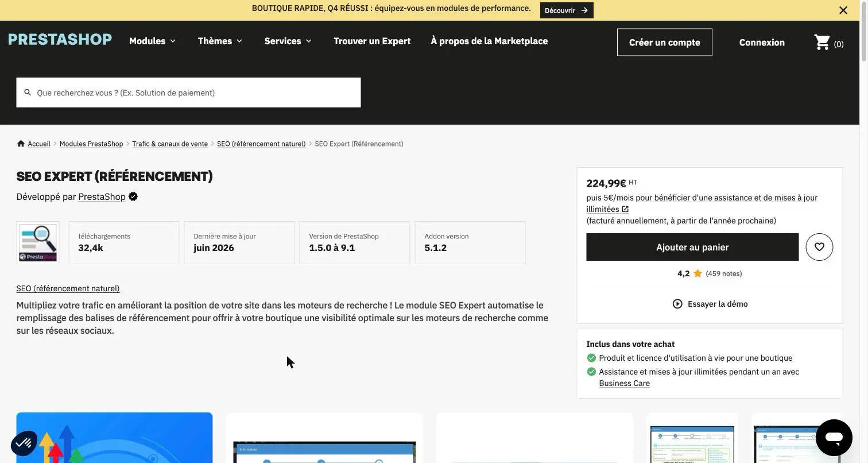This screenshot has height=463, width=868.
Task: Click the (459 notes) ratings text
Action: [724, 273]
